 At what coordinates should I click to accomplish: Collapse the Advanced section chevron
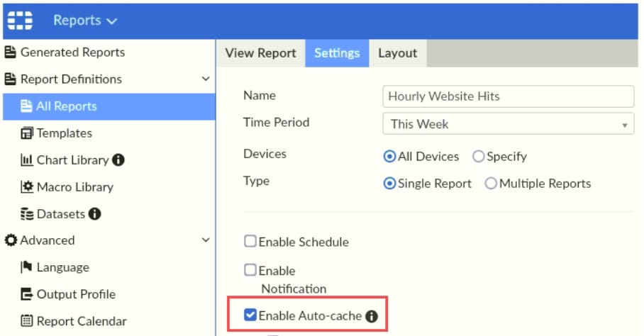[206, 240]
